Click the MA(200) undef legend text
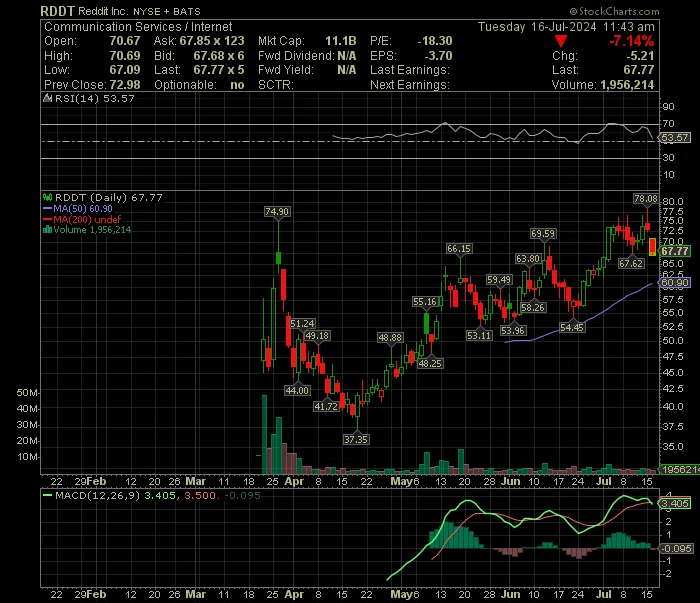This screenshot has height=603, width=700. (88, 219)
